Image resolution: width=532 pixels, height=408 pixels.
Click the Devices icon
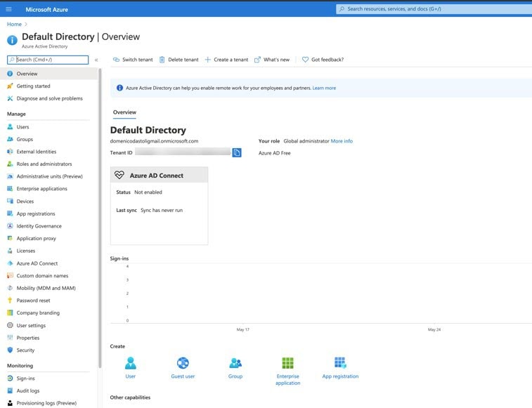click(x=10, y=201)
